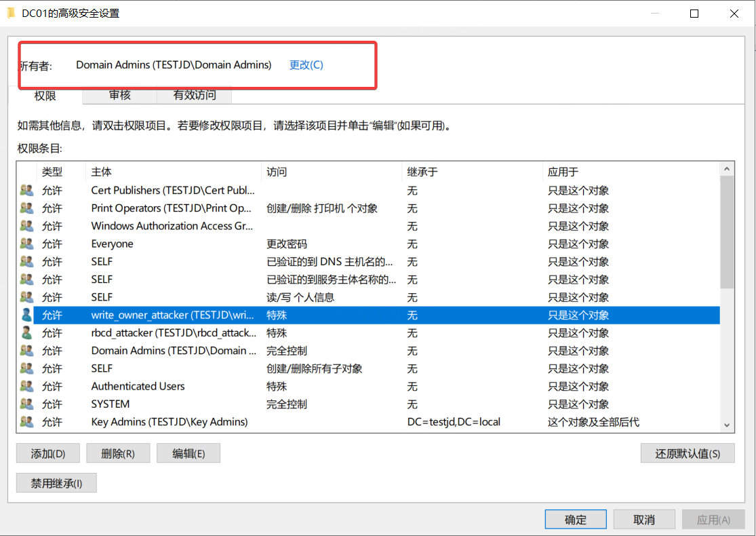
Task: Select the 创建/删除 打印机 个对象 cell
Action: 322,208
